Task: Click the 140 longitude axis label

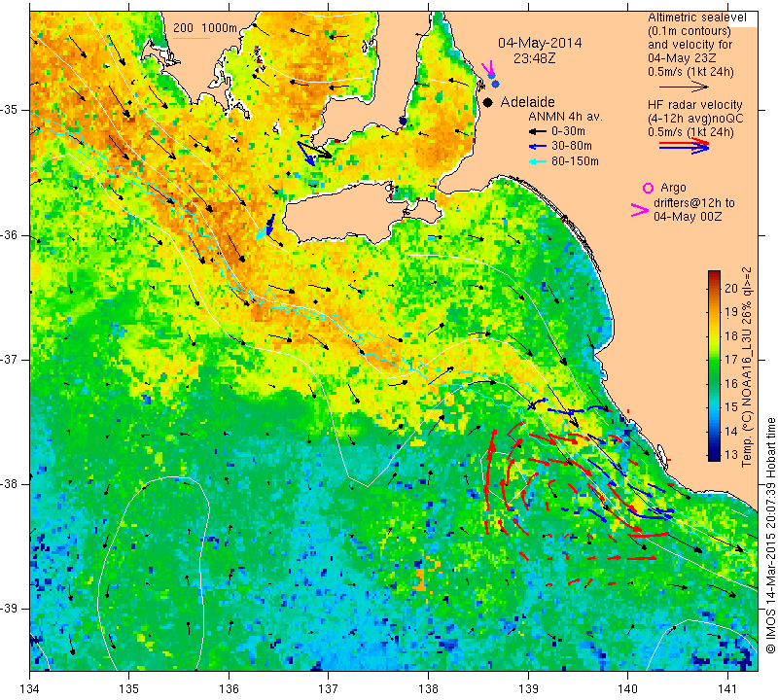Action: click(627, 689)
